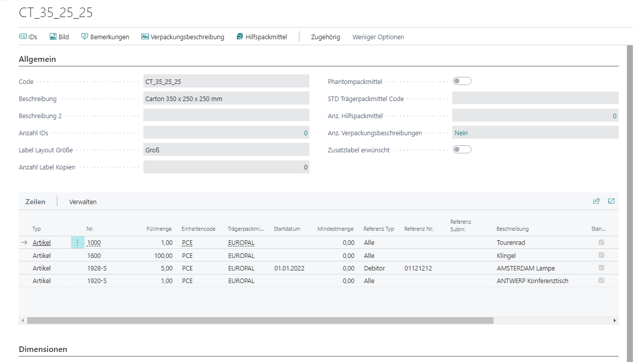Open the Zugehörig menu

click(x=326, y=37)
